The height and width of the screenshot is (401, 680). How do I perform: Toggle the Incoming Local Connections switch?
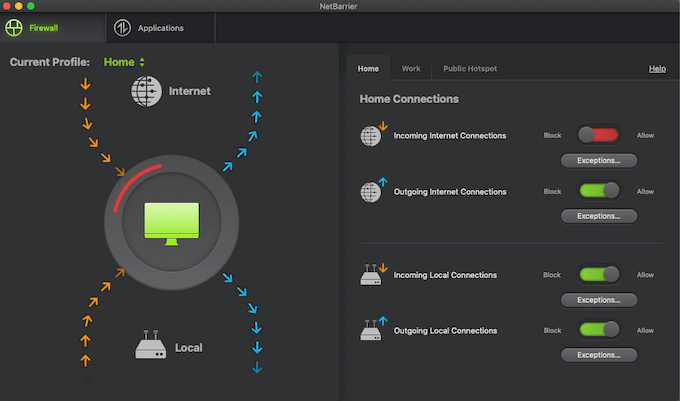[598, 274]
